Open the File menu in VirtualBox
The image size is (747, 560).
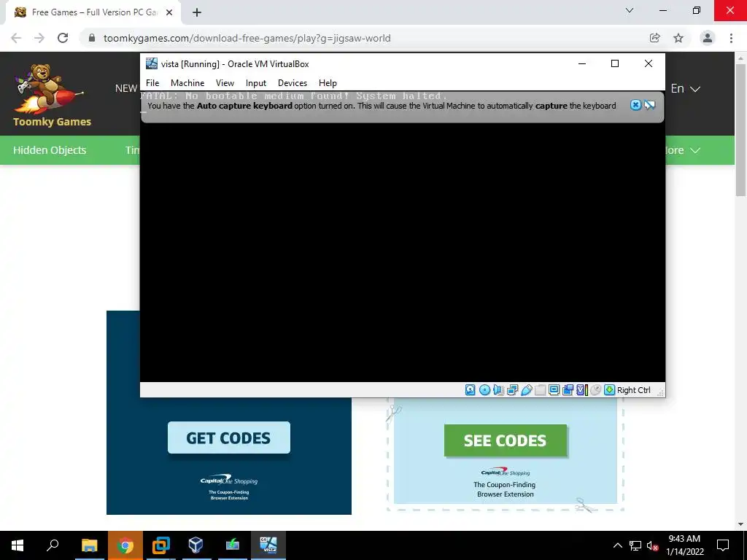coord(152,83)
